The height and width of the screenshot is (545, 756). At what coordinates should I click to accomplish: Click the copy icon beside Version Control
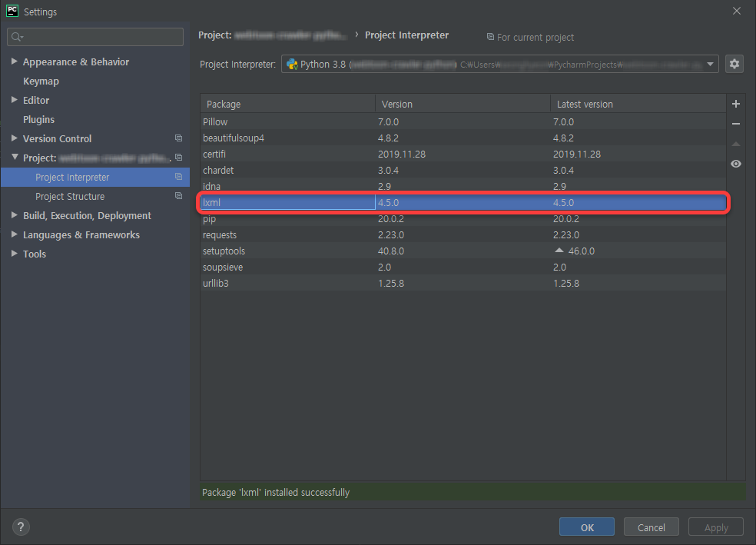(178, 138)
